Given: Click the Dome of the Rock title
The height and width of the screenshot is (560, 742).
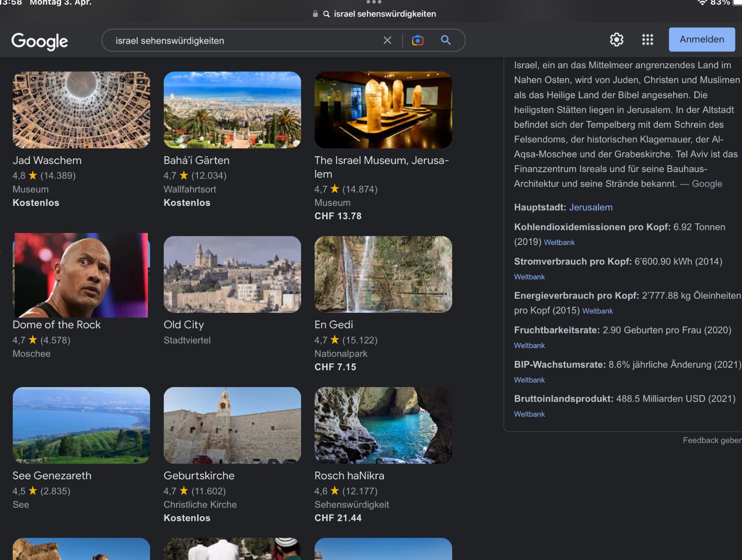Looking at the screenshot, I should click(57, 325).
